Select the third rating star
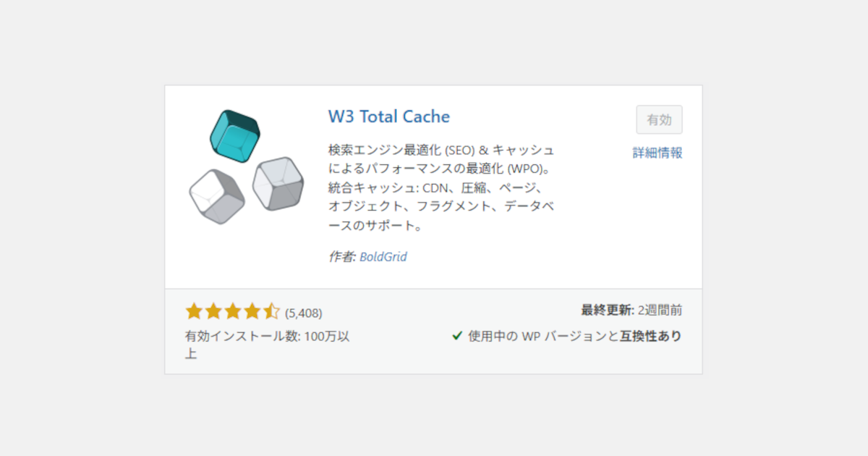This screenshot has height=456, width=868. 233,312
